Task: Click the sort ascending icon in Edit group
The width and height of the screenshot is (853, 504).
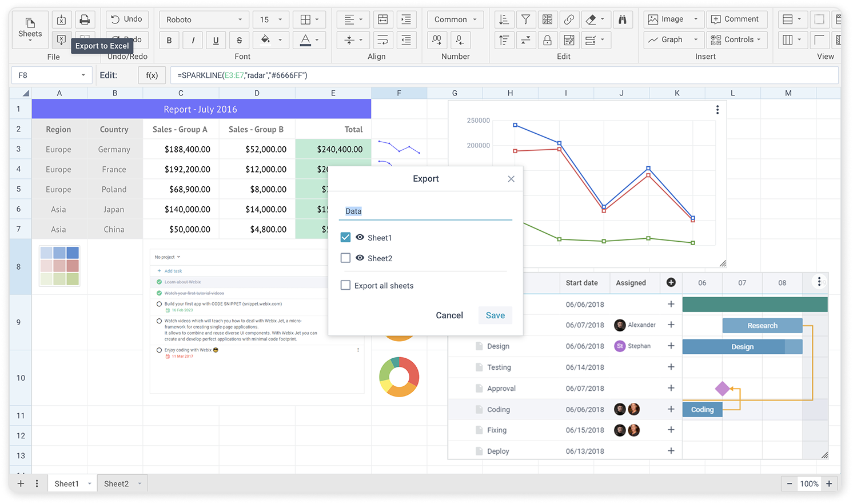Action: [x=504, y=19]
